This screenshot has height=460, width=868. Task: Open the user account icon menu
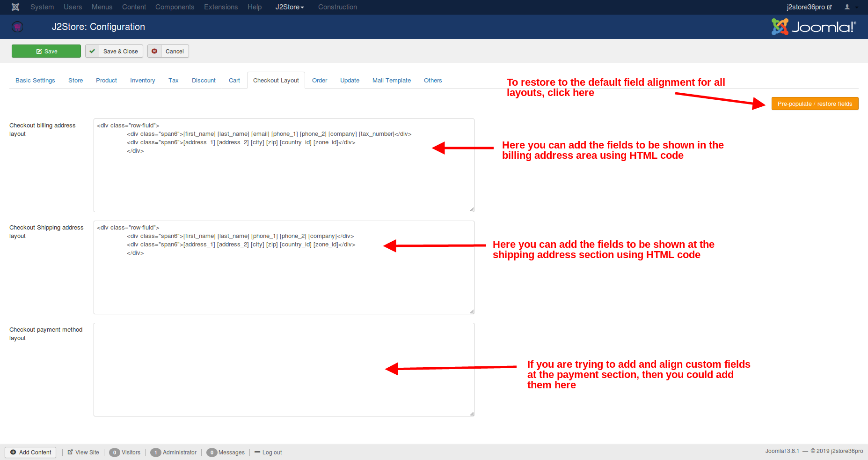click(850, 7)
